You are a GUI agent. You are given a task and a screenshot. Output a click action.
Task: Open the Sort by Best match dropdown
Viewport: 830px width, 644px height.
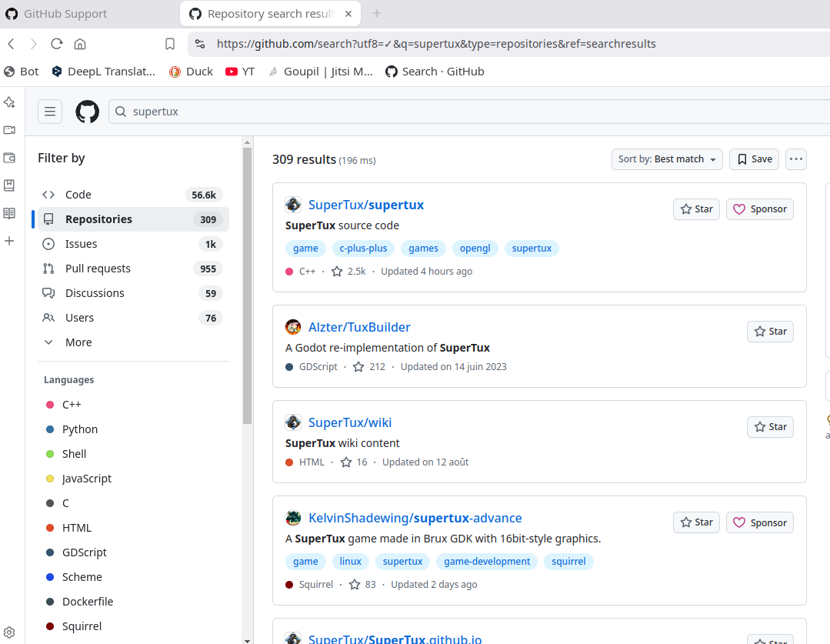[667, 159]
